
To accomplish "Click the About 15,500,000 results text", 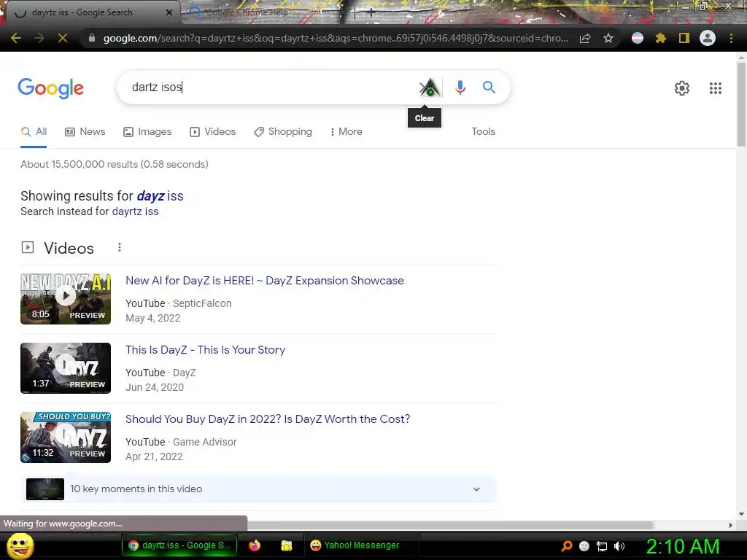I will pos(115,164).
